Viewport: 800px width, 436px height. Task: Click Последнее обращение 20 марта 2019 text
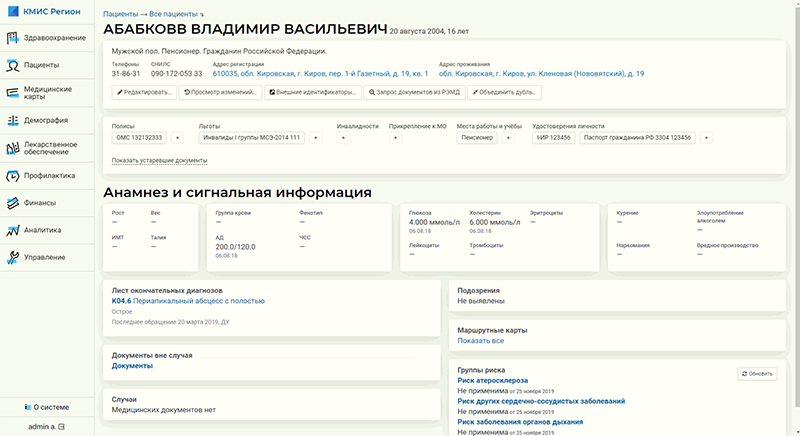[x=170, y=322]
